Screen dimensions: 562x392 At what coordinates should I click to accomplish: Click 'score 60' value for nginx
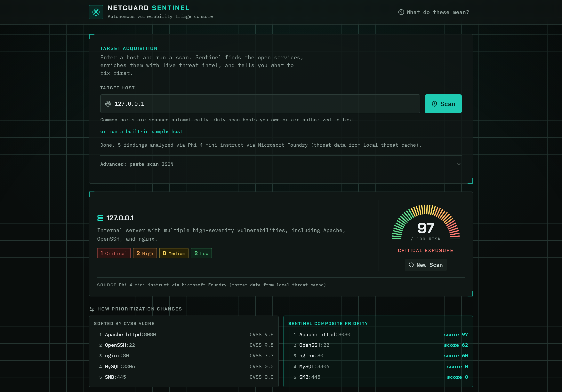coord(456,356)
